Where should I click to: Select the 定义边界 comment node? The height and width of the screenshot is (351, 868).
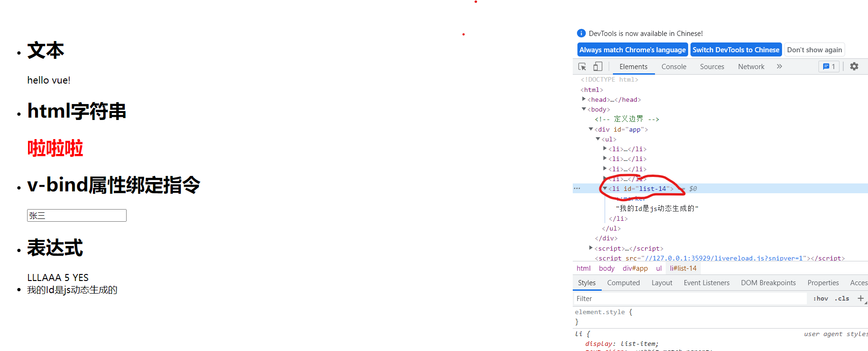coord(627,119)
